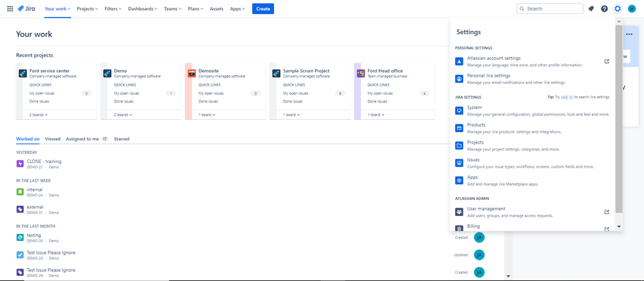Click the Issues settings icon
Image resolution: width=644 pixels, height=281 pixels.
pos(459,163)
